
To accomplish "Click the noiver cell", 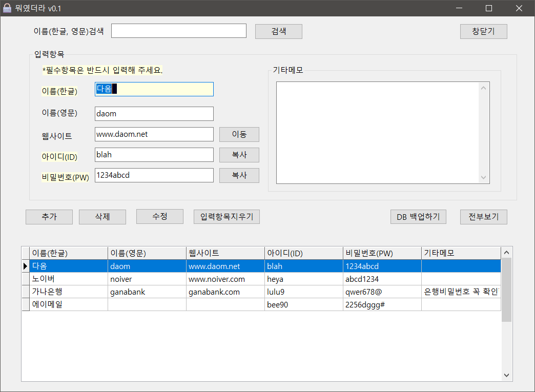I will point(147,279).
